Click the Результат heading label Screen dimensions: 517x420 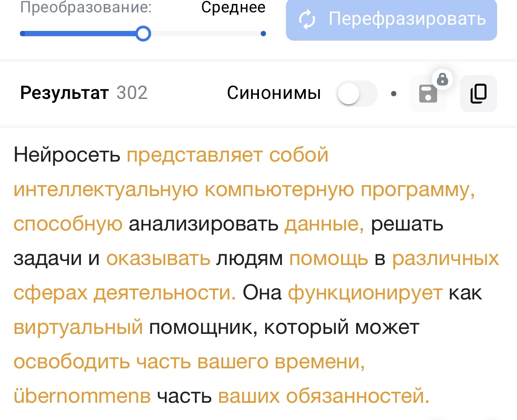click(64, 93)
